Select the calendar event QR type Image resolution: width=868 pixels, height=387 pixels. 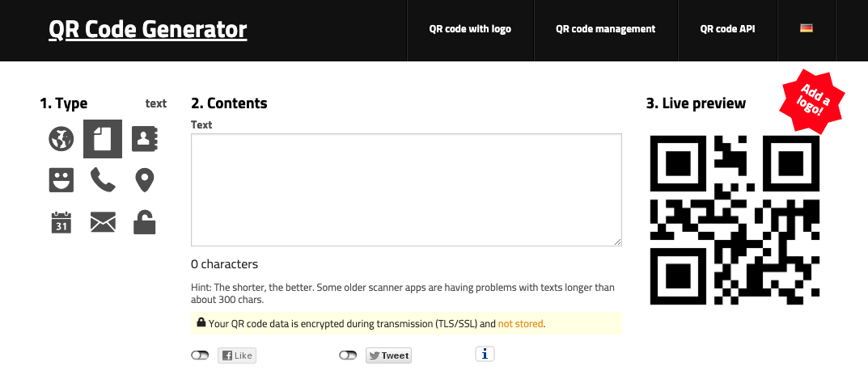tap(61, 222)
